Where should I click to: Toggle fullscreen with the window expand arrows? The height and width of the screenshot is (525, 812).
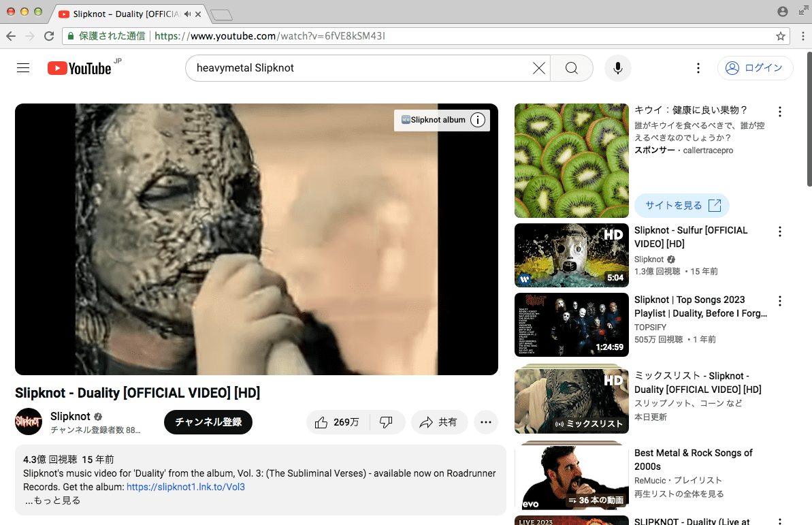coord(803,11)
